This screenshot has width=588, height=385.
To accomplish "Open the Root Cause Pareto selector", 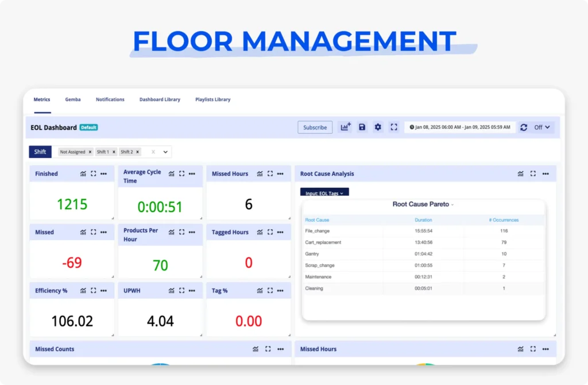I will [423, 204].
